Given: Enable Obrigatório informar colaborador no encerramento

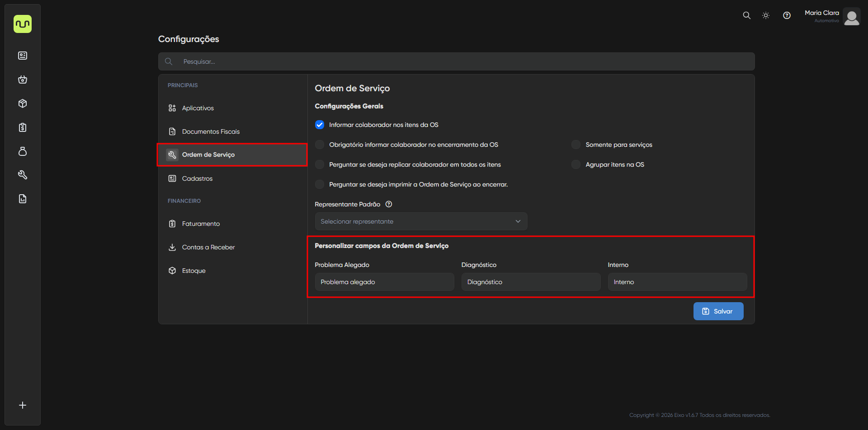Looking at the screenshot, I should (x=320, y=145).
